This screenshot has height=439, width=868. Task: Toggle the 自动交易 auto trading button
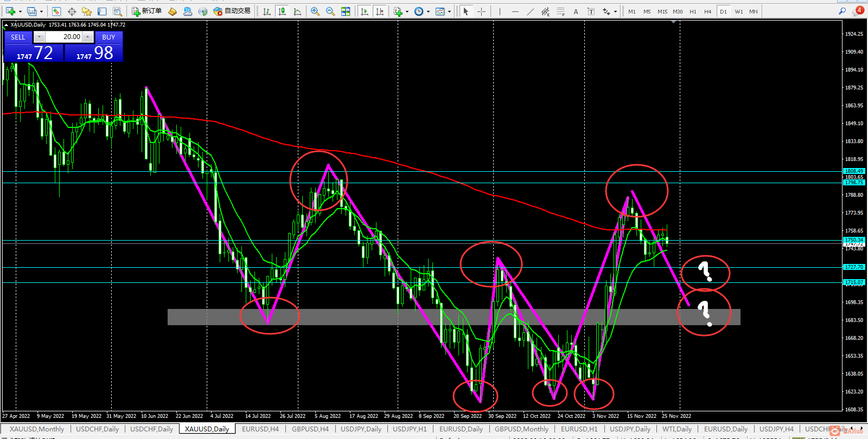[x=232, y=11]
